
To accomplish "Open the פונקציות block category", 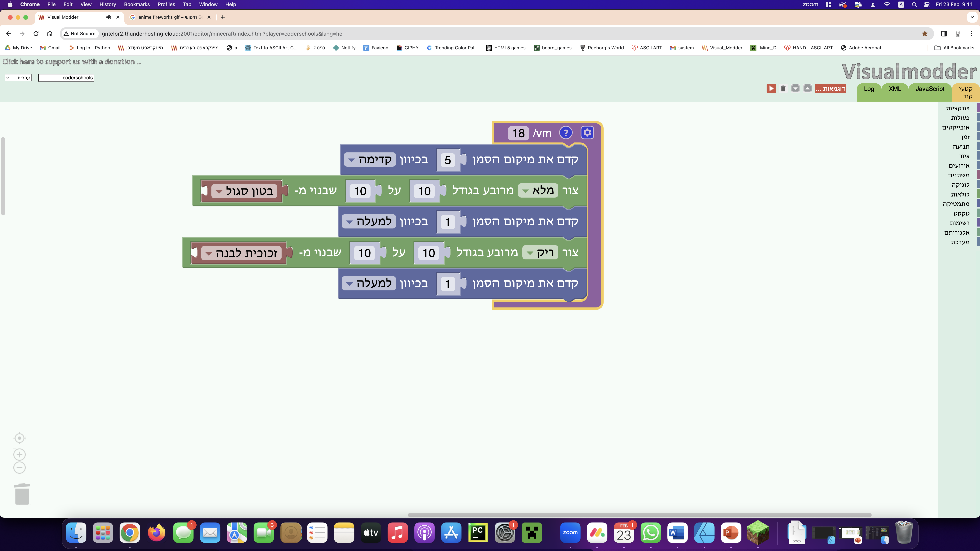I will pyautogui.click(x=958, y=108).
